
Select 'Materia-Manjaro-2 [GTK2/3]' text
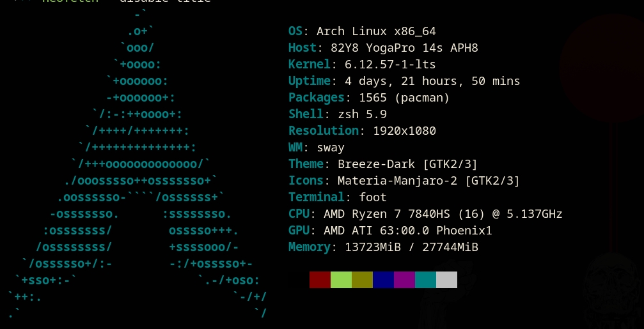(428, 181)
